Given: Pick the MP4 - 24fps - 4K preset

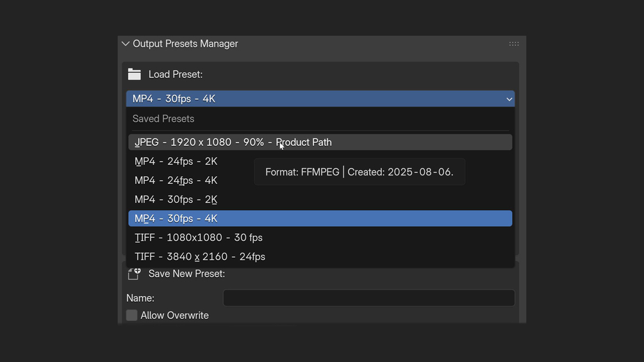Looking at the screenshot, I should 176,181.
